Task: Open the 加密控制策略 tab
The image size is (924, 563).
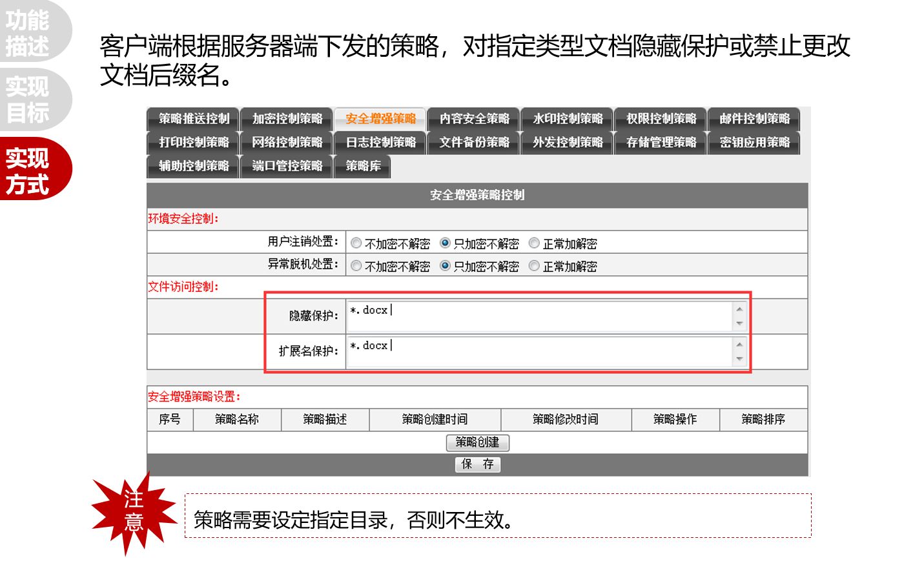Action: [x=287, y=119]
